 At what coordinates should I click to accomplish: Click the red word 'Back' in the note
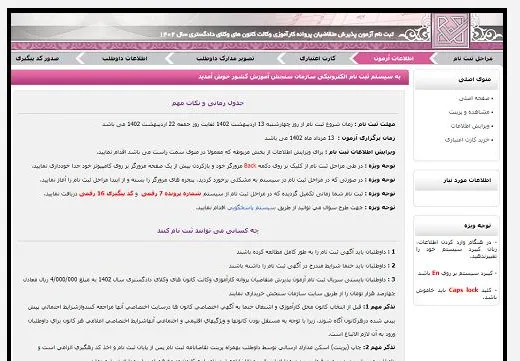tap(250, 166)
